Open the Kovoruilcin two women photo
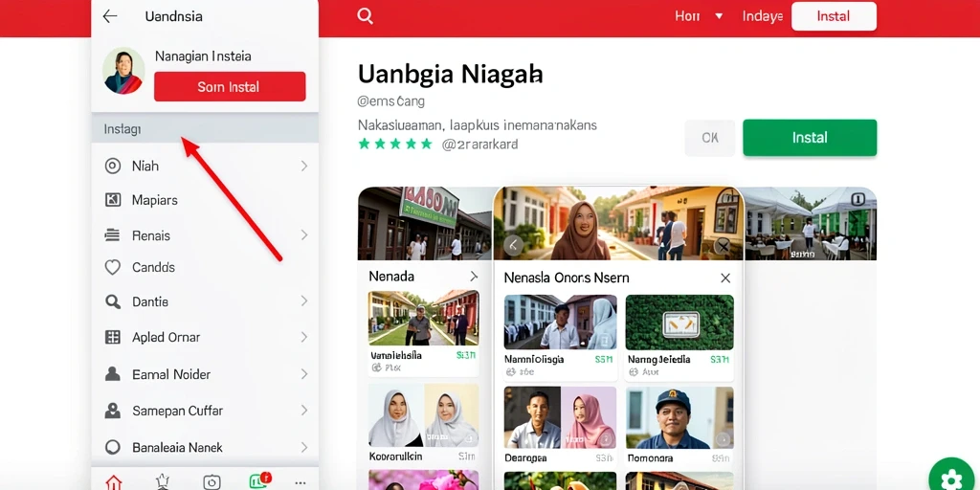The height and width of the screenshot is (490, 980). point(424,415)
